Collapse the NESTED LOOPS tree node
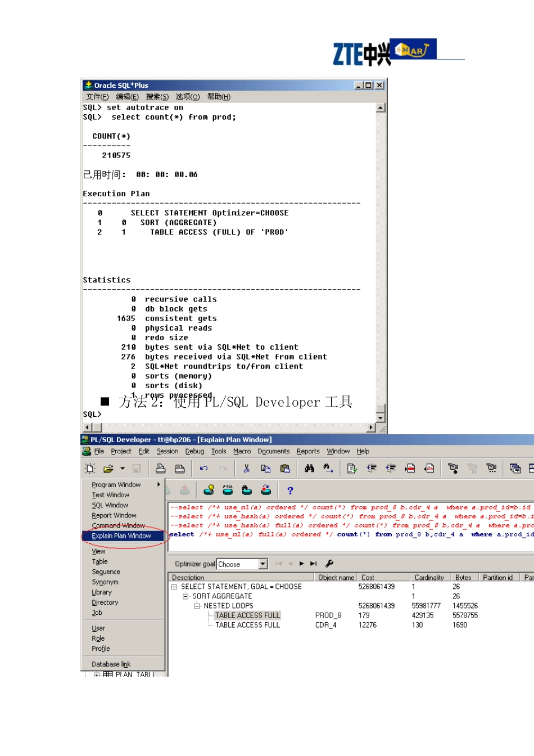This screenshot has width=534, height=756. tap(197, 606)
